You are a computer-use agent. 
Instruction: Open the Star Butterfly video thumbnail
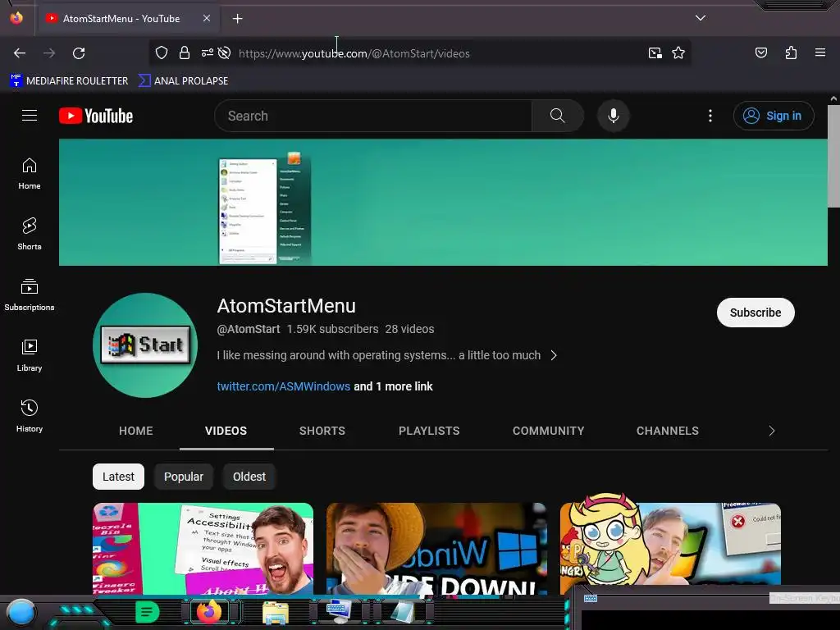(x=670, y=544)
